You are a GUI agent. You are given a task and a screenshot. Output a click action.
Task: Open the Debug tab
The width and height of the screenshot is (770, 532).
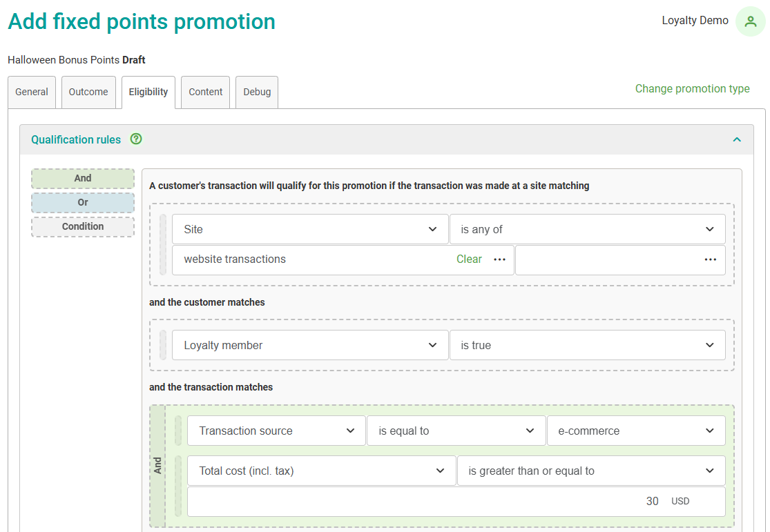click(257, 92)
